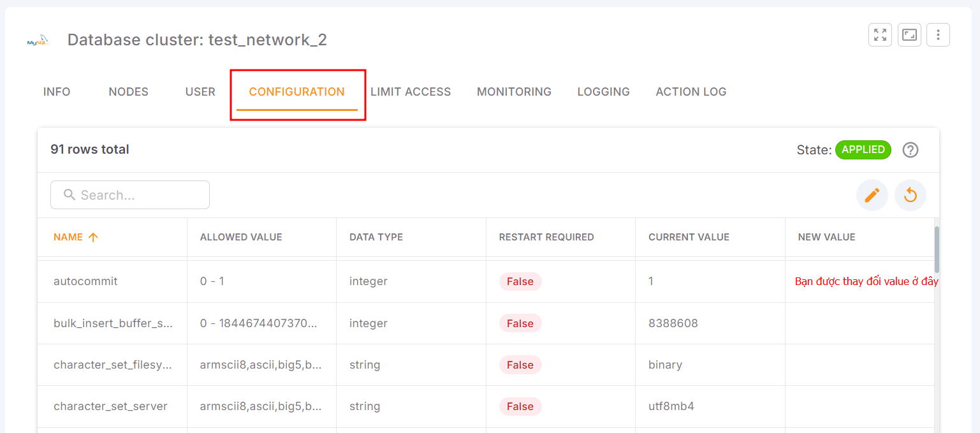Sort by the NAME column header
The image size is (980, 433).
tap(68, 237)
